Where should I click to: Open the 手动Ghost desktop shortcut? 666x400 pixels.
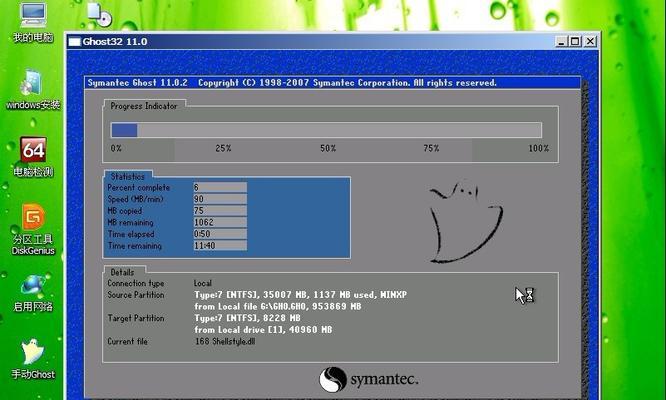tap(33, 359)
